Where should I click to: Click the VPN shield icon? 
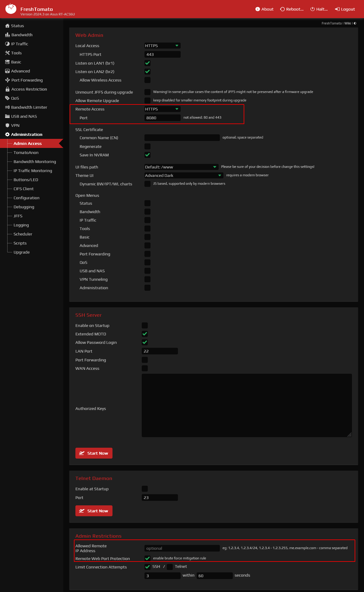[x=8, y=125]
